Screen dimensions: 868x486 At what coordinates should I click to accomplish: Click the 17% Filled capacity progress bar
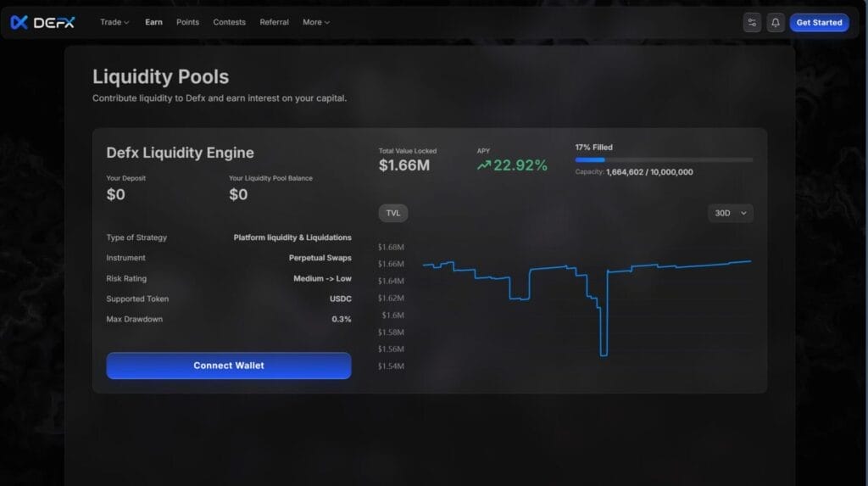tap(664, 159)
